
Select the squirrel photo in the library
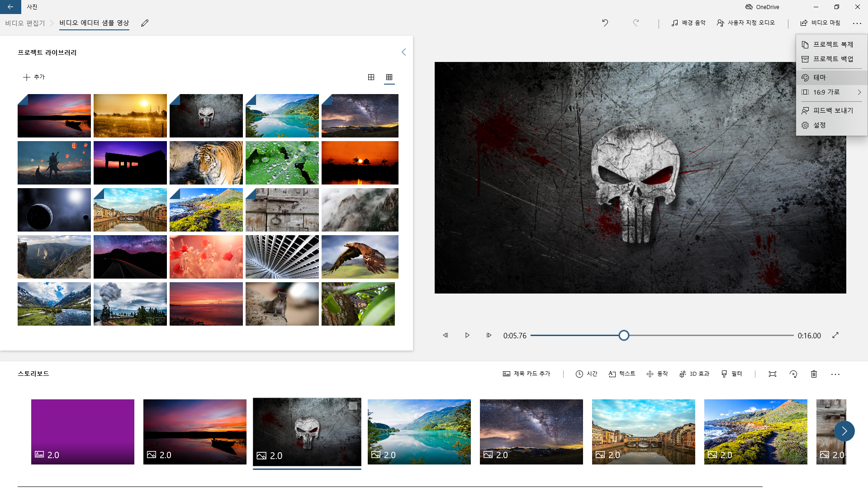[282, 304]
